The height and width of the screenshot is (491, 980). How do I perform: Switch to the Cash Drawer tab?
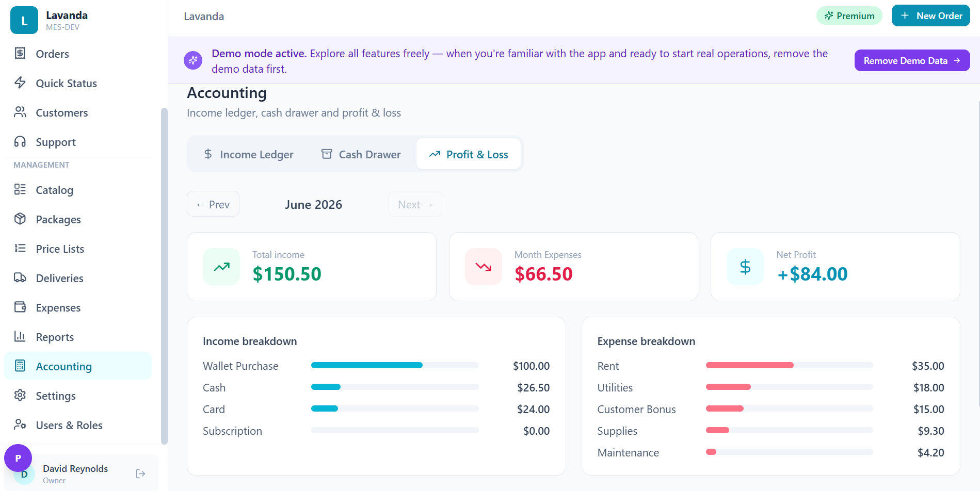click(361, 154)
